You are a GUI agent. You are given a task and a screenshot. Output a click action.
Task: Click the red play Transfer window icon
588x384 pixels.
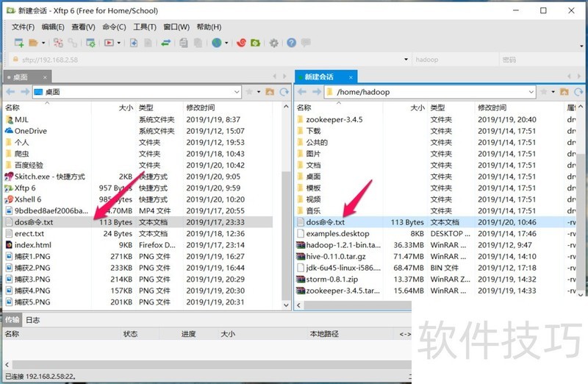(x=109, y=43)
